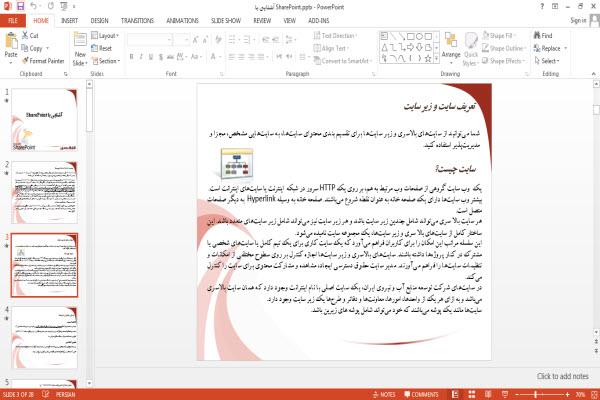
Task: Insert rectangle shape from gallery
Action: [411, 36]
